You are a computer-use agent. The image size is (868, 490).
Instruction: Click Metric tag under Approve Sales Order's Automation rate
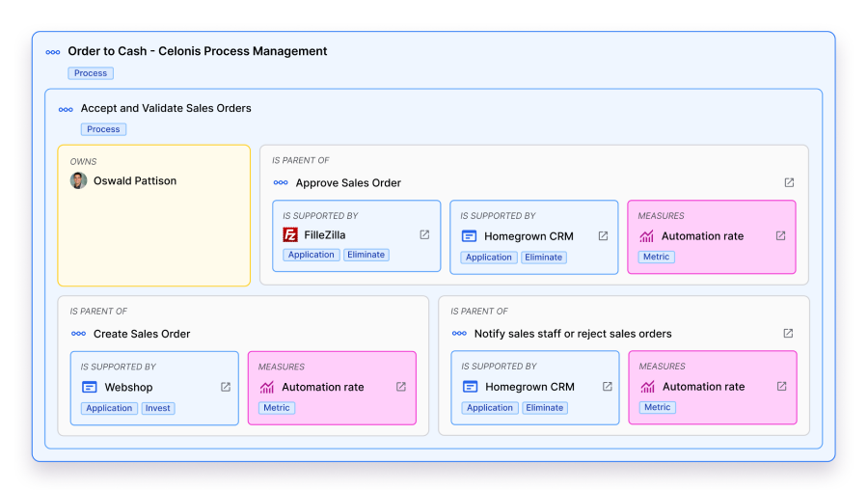[x=657, y=257]
